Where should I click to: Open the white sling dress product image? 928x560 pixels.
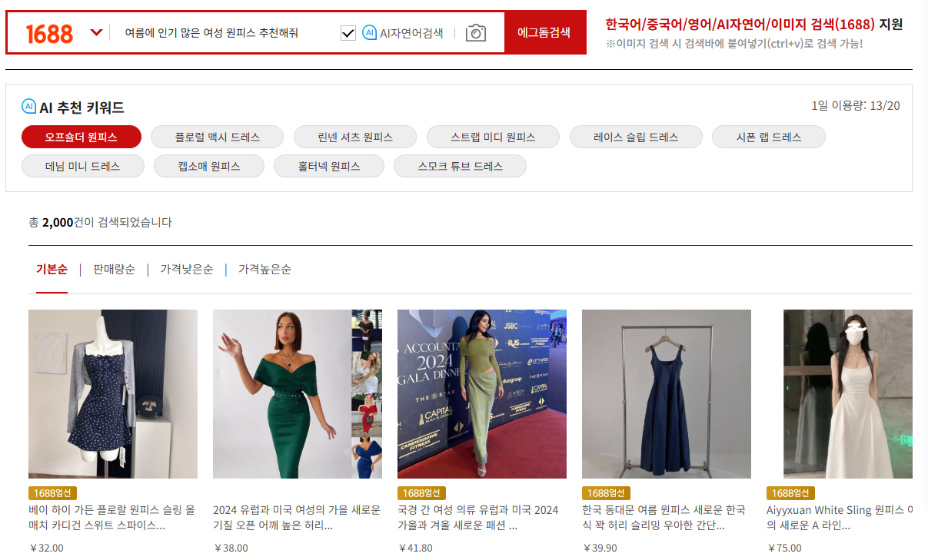coord(848,394)
